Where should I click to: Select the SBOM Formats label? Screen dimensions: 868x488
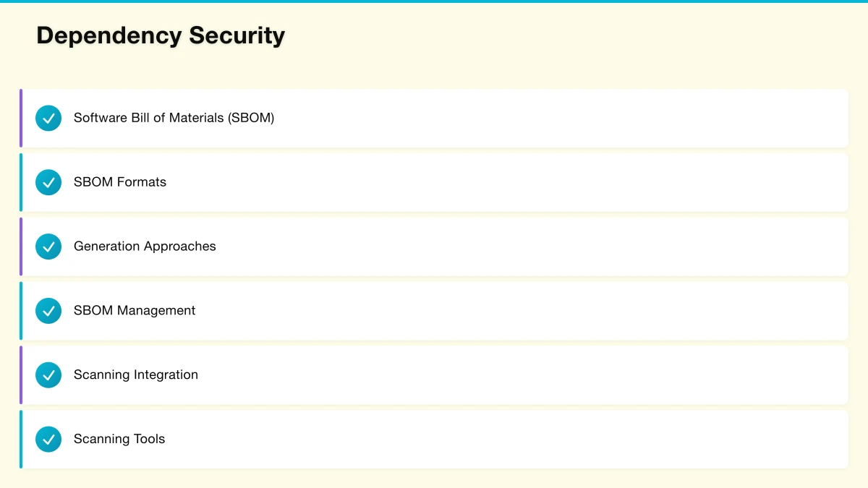click(x=120, y=182)
